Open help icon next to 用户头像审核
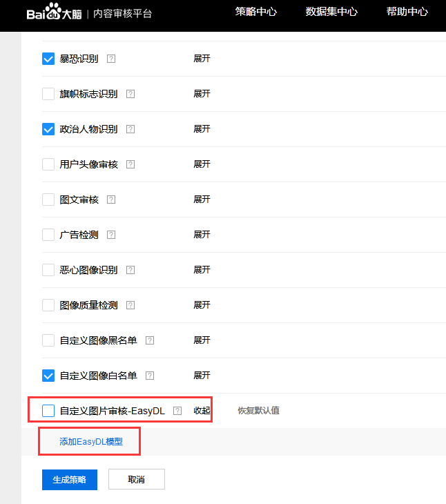 click(130, 164)
